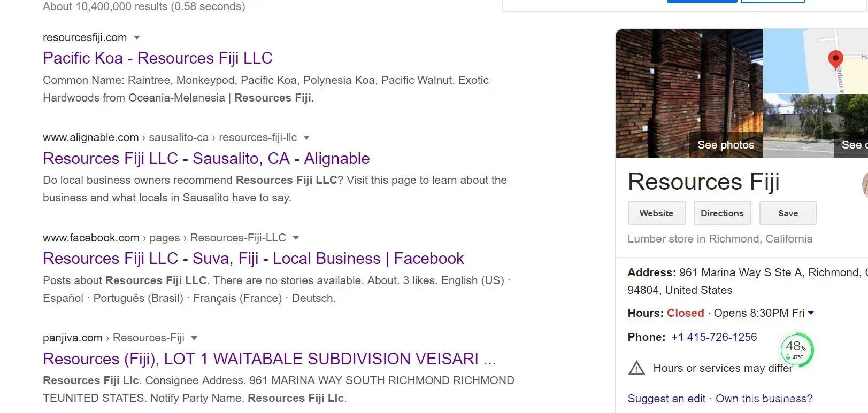Click the green 48% circular widget
The width and height of the screenshot is (868, 413).
[796, 349]
